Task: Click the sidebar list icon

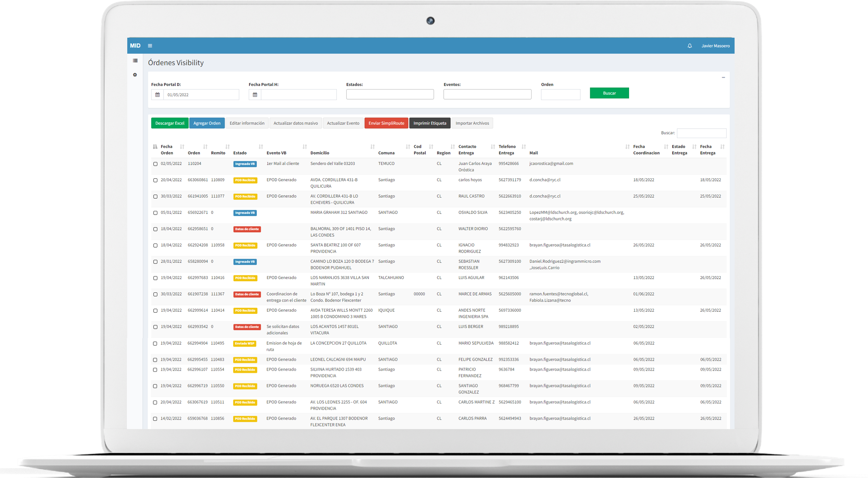Action: coord(135,61)
